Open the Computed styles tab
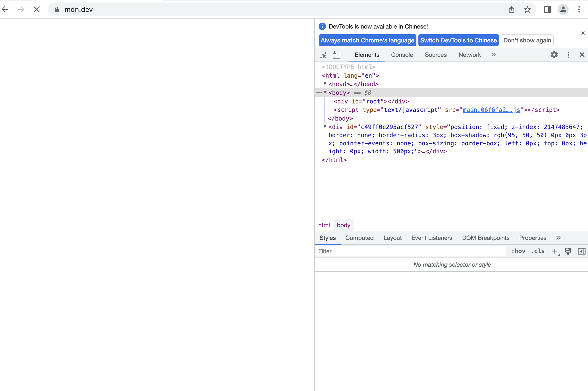 tap(359, 238)
